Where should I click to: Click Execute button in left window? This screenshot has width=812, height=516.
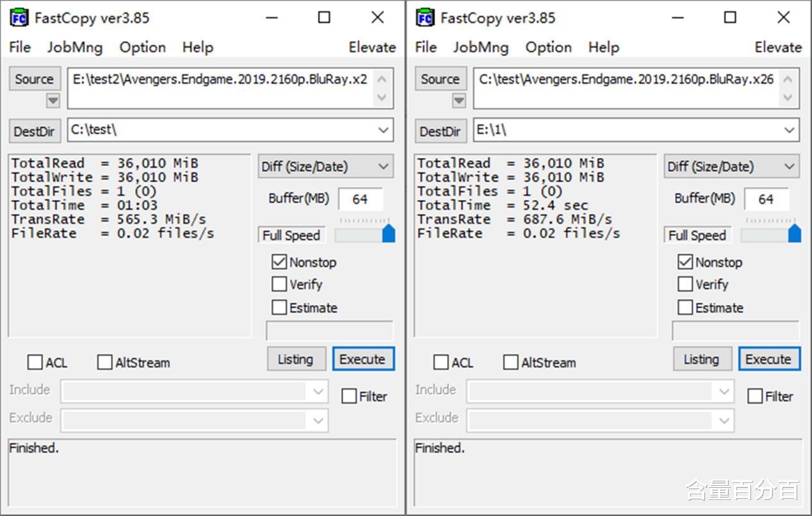362,359
